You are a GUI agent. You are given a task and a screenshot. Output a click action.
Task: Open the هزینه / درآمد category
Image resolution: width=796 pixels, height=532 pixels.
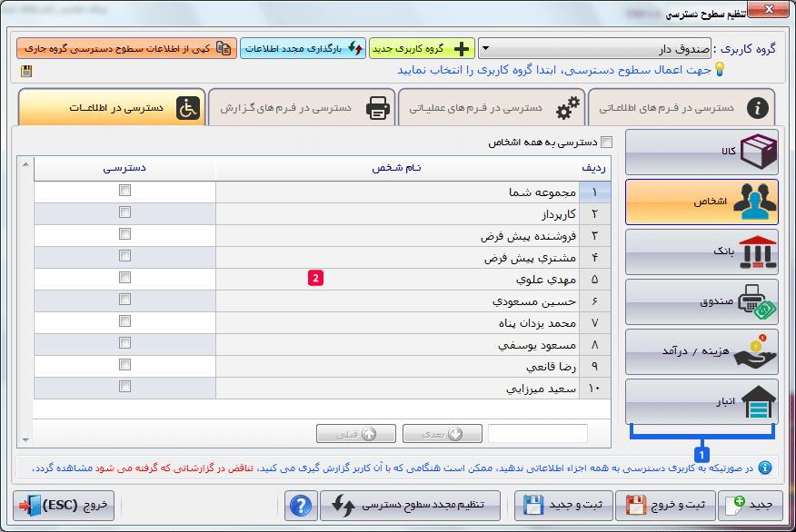(x=701, y=352)
